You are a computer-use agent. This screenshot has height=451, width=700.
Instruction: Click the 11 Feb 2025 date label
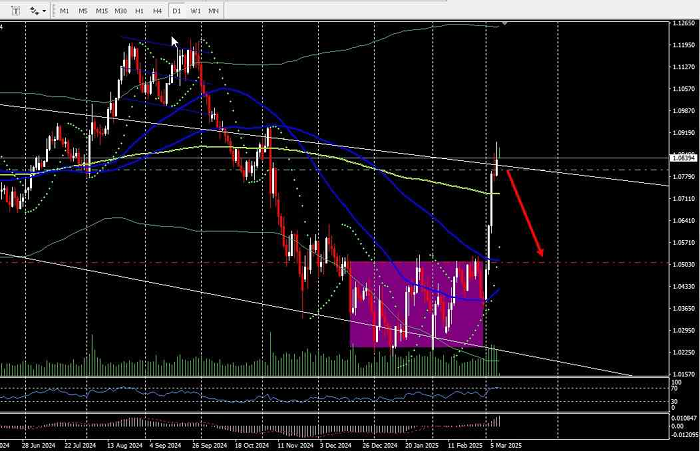click(465, 446)
